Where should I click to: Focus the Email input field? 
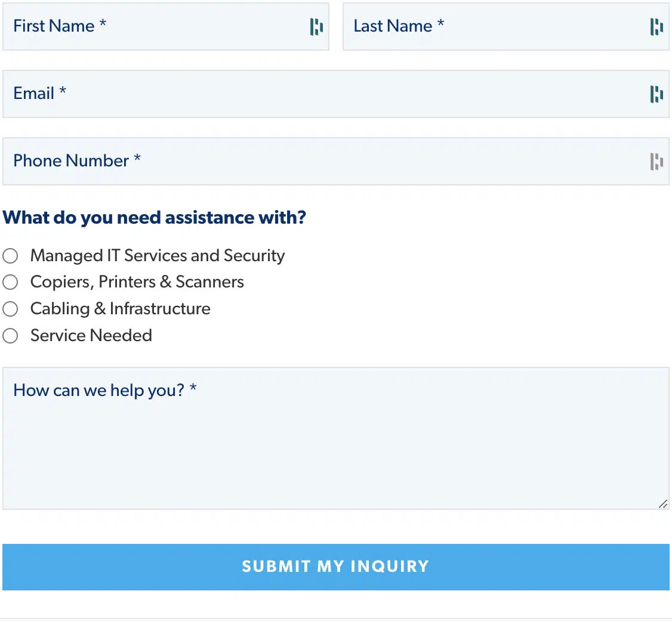336,94
